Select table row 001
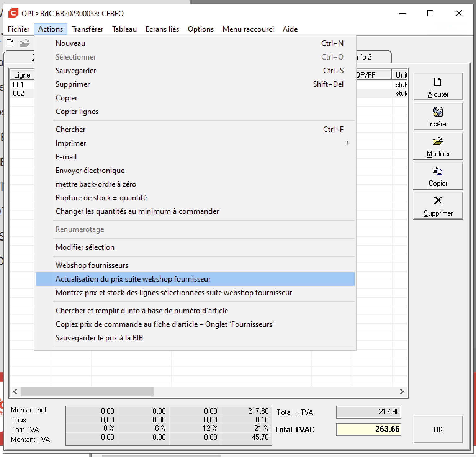Screen dimensions: 476x457 (18, 85)
